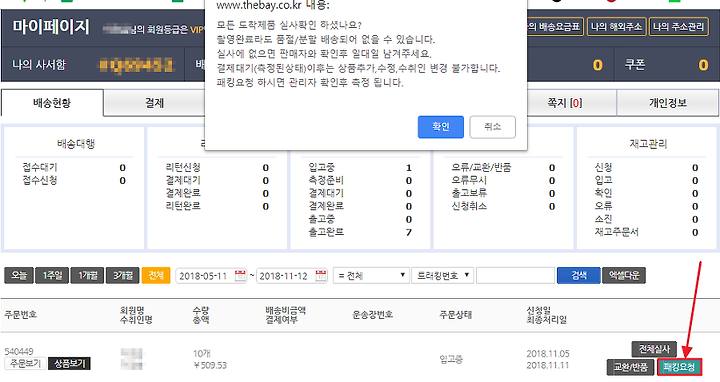Image resolution: width=720 pixels, height=382 pixels.
Task: Open 상품보기 for order 540449
Action: coord(70,364)
